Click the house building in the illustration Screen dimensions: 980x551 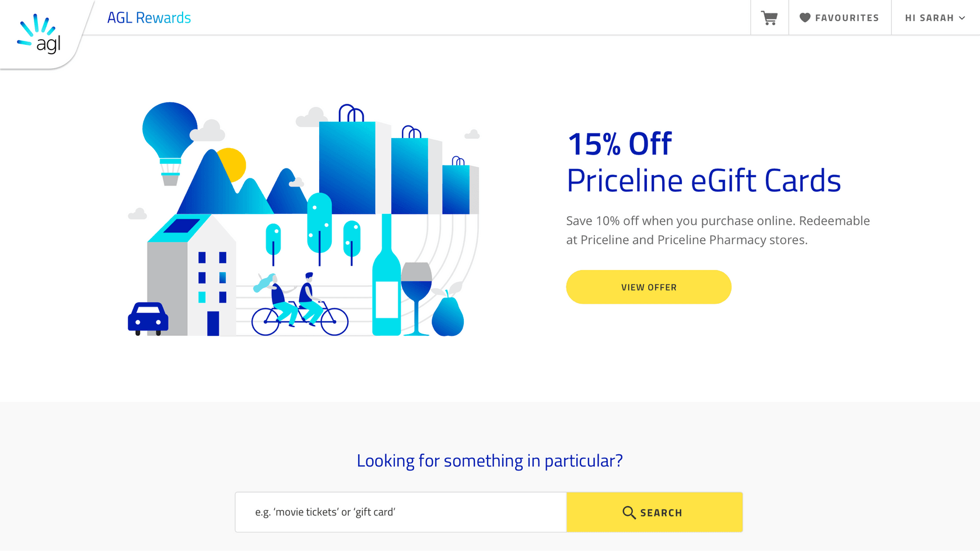tap(192, 275)
